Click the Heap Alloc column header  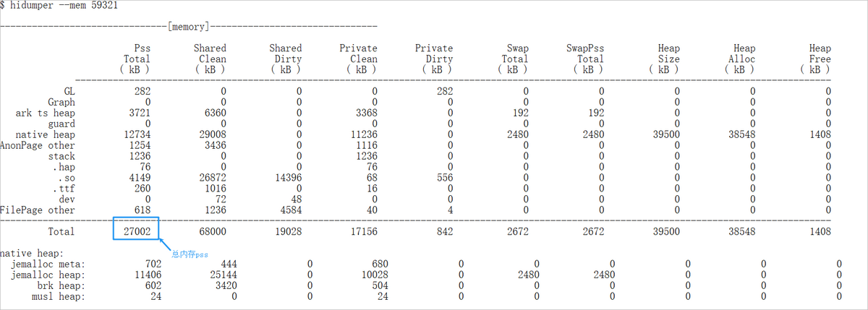tap(740, 59)
